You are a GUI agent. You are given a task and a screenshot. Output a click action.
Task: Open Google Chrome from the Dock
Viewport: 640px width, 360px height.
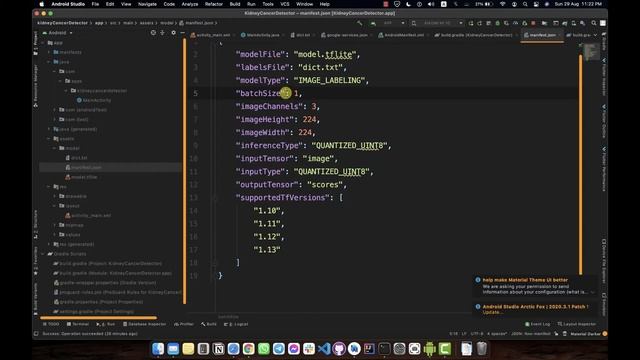click(x=249, y=349)
